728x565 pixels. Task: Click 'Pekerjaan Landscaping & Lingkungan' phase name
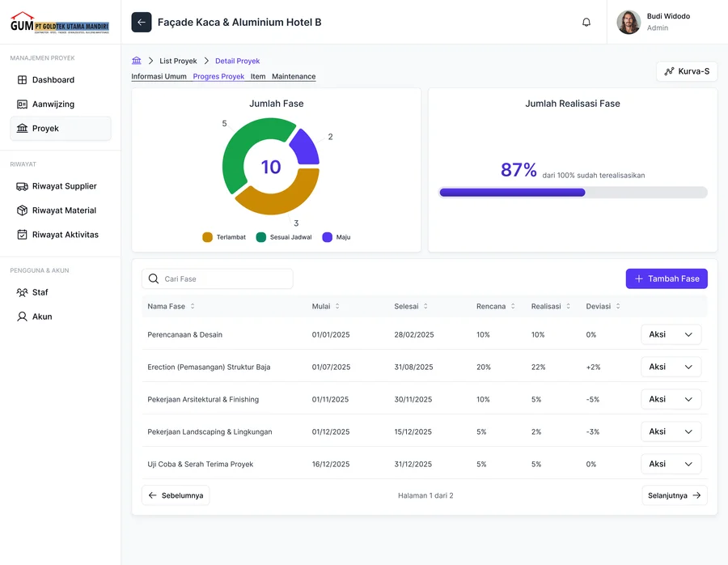[210, 431]
